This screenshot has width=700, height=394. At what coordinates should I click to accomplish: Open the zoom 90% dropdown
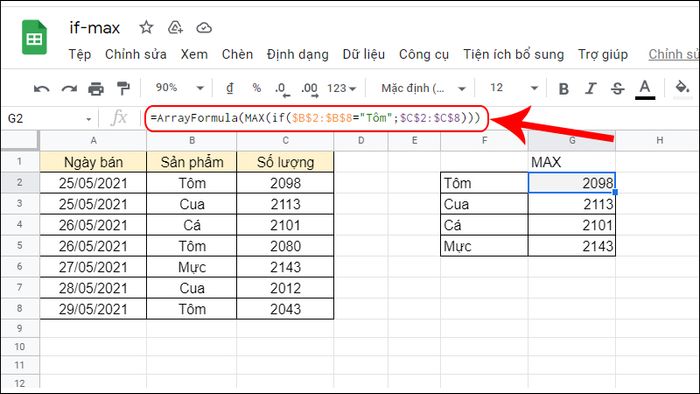[x=179, y=88]
